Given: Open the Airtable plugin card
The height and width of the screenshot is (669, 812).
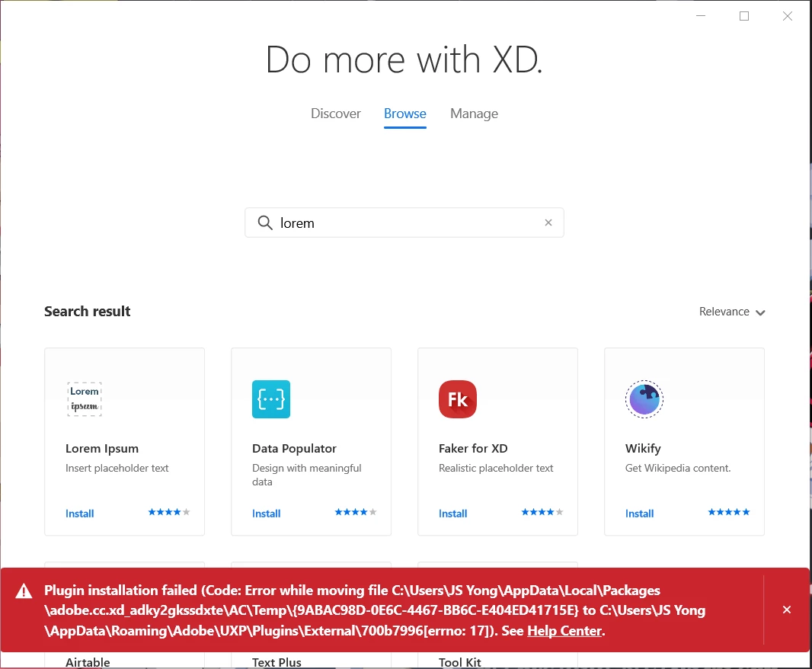Looking at the screenshot, I should tap(88, 661).
